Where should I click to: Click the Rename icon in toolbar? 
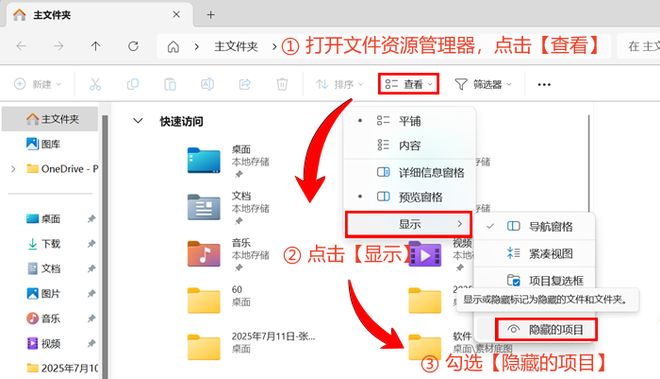pyautogui.click(x=207, y=84)
